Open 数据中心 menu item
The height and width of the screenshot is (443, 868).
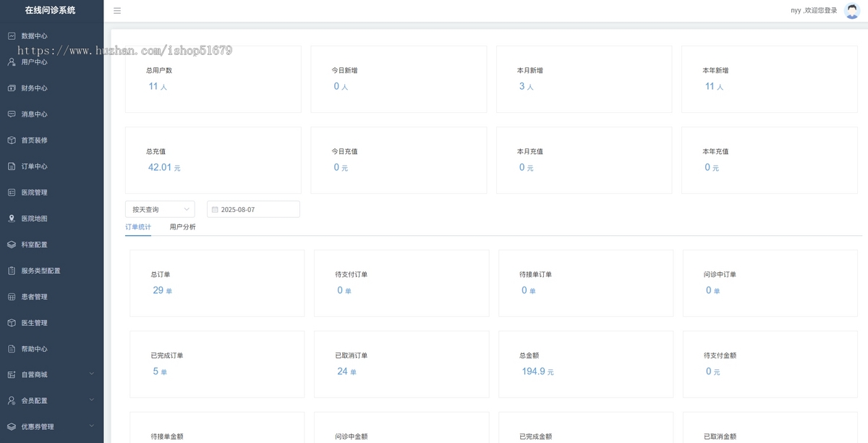point(51,35)
